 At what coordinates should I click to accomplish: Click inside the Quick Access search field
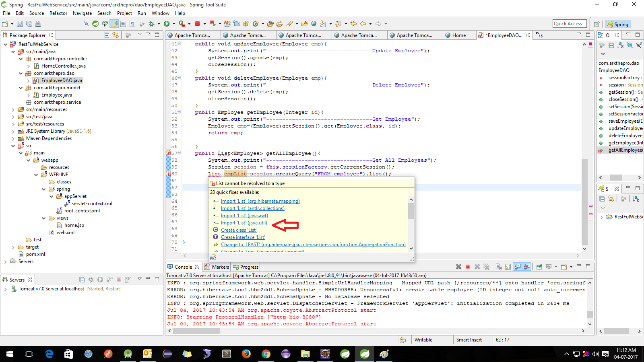pyautogui.click(x=569, y=23)
